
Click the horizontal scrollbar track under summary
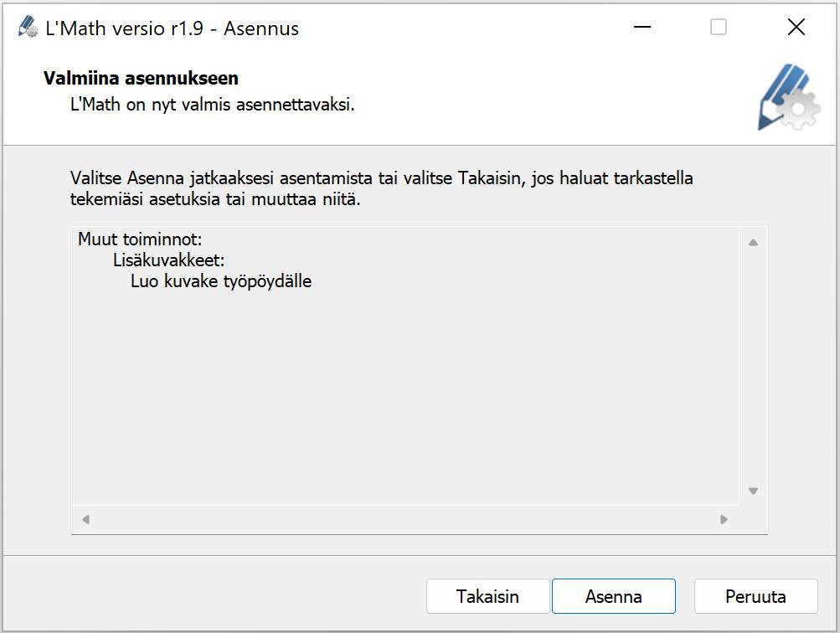point(405,519)
